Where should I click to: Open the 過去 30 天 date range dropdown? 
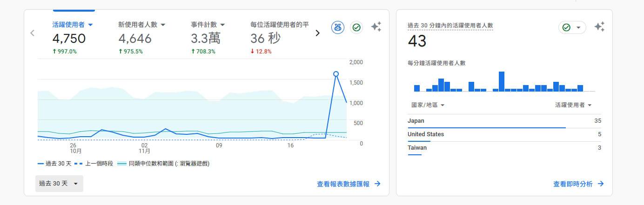(59, 184)
